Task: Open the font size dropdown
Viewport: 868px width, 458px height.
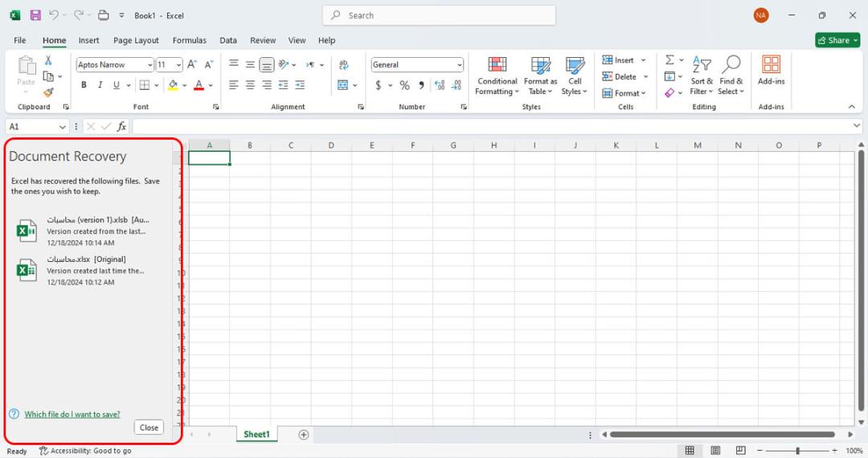Action: pyautogui.click(x=178, y=65)
